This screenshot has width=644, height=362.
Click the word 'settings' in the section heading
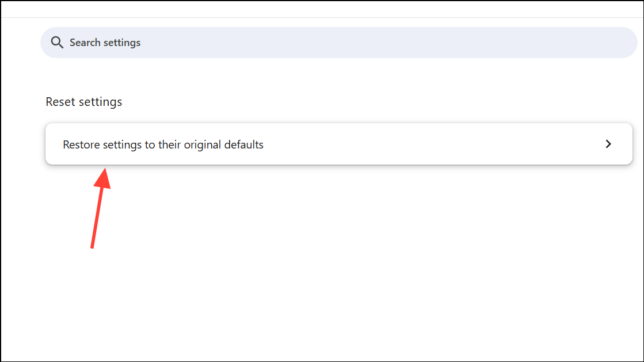pyautogui.click(x=101, y=102)
